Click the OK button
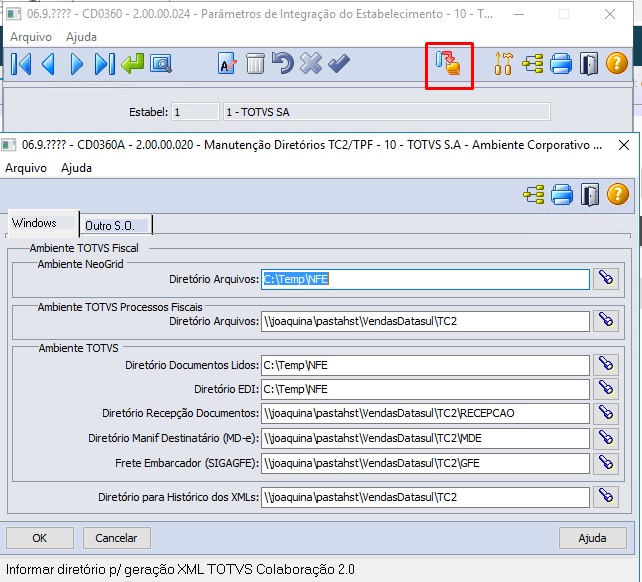Viewport: 642px width, 582px height. [40, 538]
